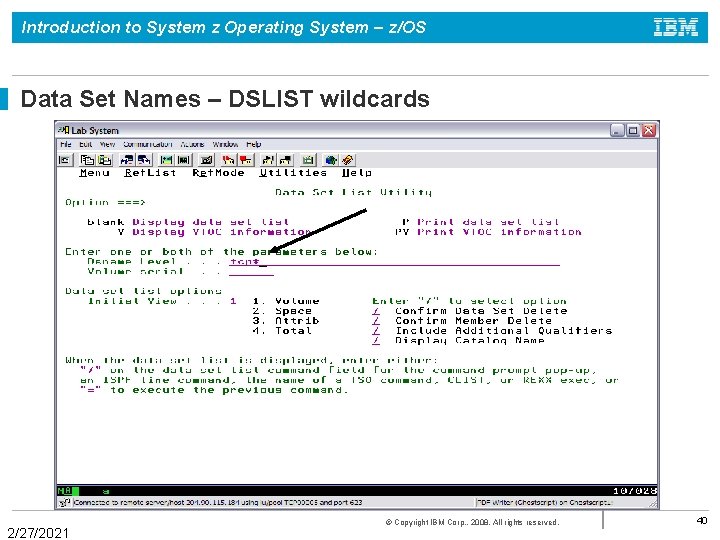Click the '1. Volume' view choice
720x540 pixels.
click(286, 301)
